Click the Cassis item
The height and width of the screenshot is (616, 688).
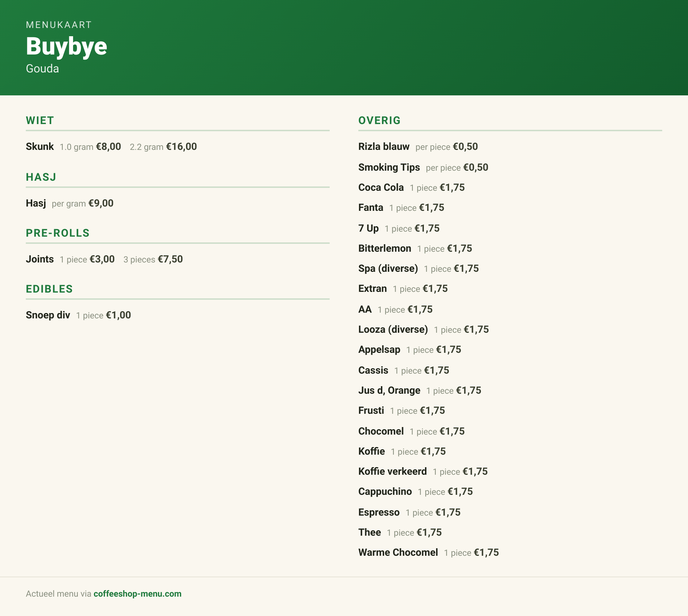point(373,370)
